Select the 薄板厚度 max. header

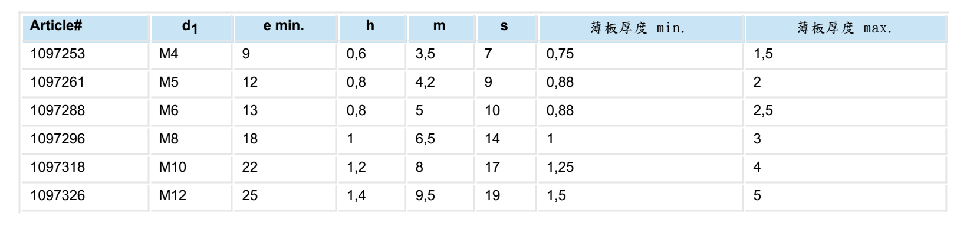tap(846, 27)
